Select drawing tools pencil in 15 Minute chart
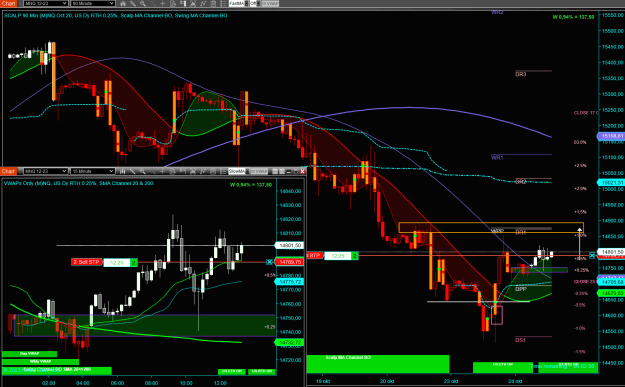Viewport: 625px width, 387px height. (132, 171)
